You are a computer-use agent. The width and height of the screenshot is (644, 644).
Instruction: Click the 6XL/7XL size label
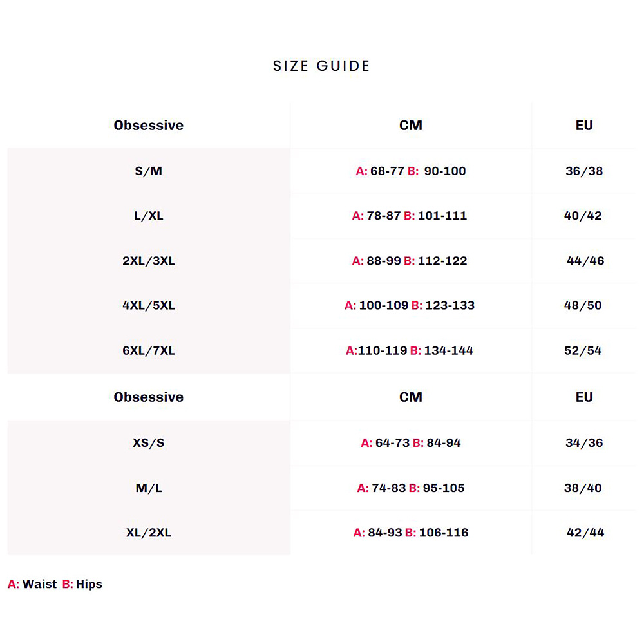[x=149, y=350]
